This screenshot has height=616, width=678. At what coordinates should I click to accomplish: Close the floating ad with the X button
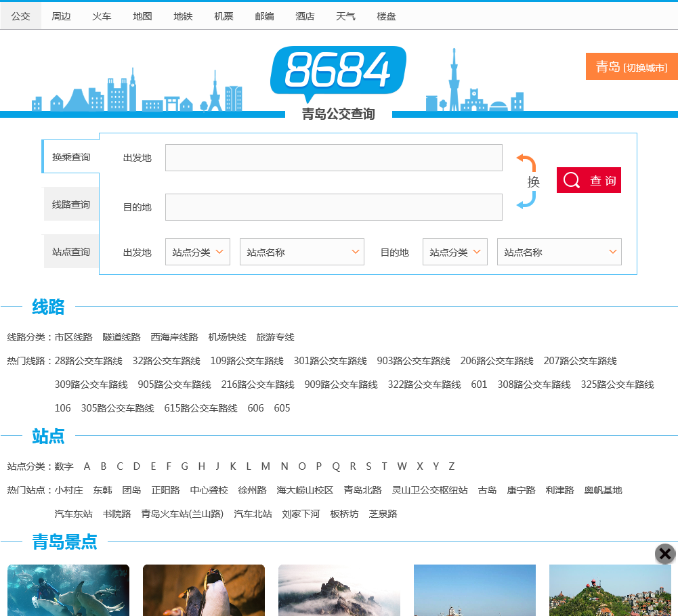pyautogui.click(x=665, y=554)
